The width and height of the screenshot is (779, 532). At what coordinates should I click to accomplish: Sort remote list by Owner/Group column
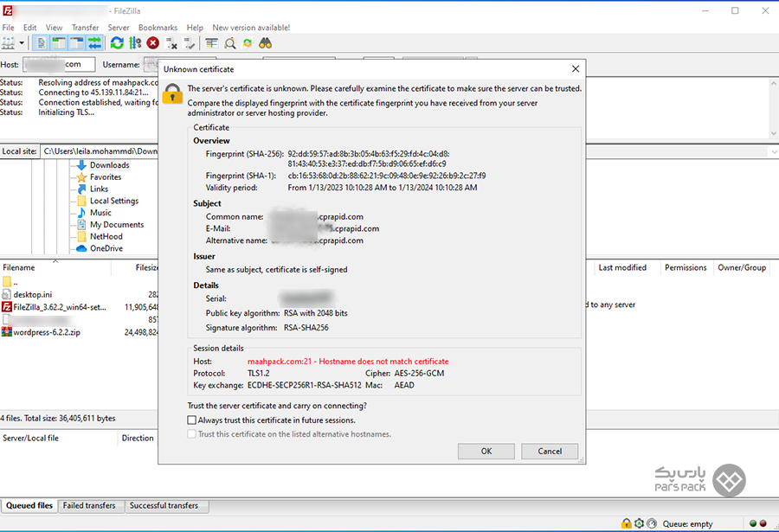coord(742,268)
